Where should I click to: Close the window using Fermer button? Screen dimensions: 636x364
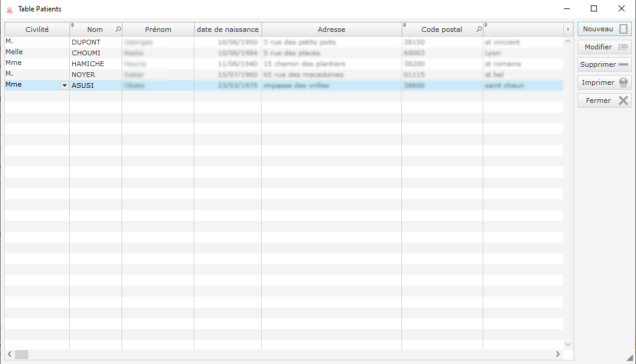604,100
